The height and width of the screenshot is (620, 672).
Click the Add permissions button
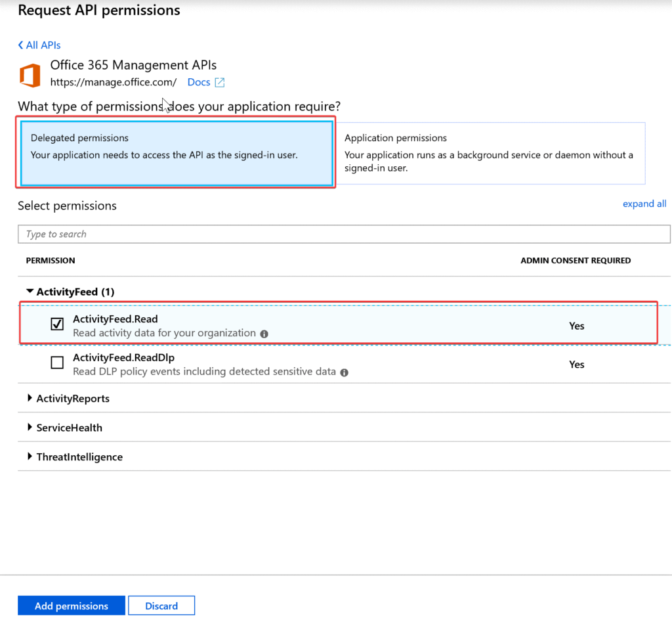click(x=71, y=605)
